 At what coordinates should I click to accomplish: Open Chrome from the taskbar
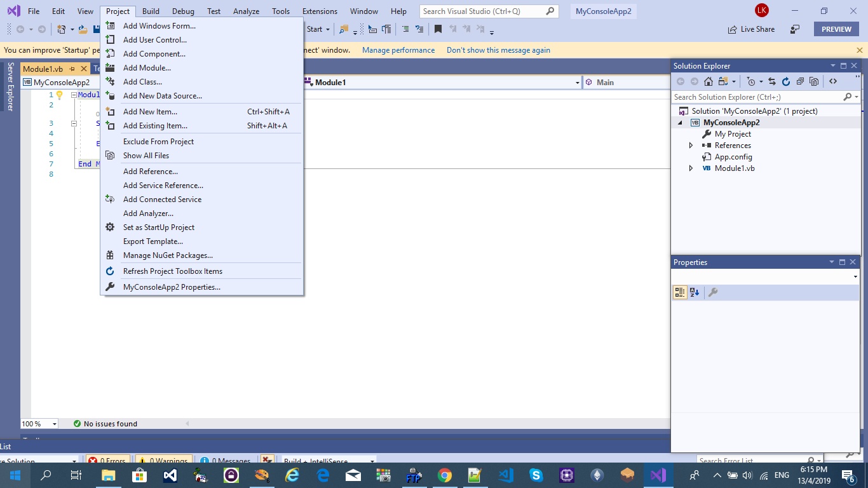click(x=444, y=475)
